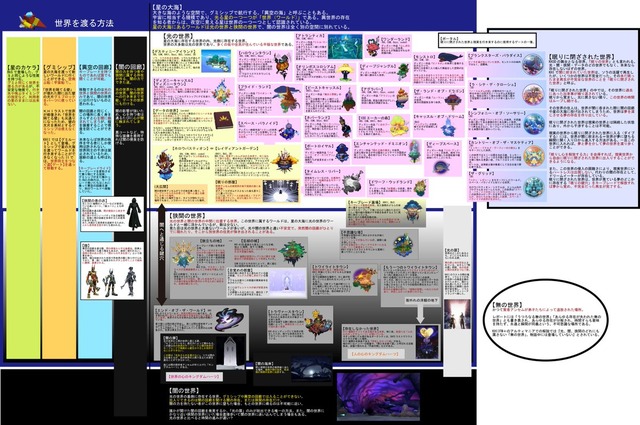Select the Pride Lands world icon
The image size is (640, 425).
click(x=287, y=99)
